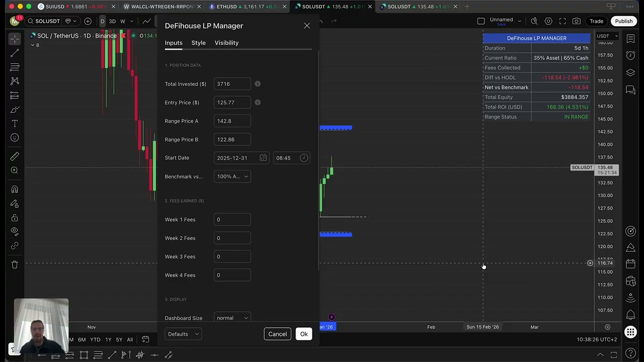Image resolution: width=644 pixels, height=362 pixels.
Task: Select the All range button
Action: 130,340
